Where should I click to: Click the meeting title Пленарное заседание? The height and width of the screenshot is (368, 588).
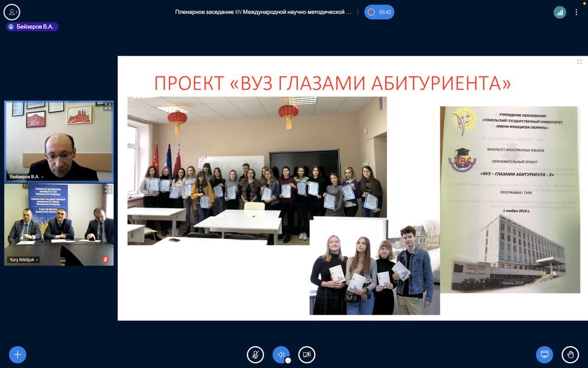click(263, 12)
